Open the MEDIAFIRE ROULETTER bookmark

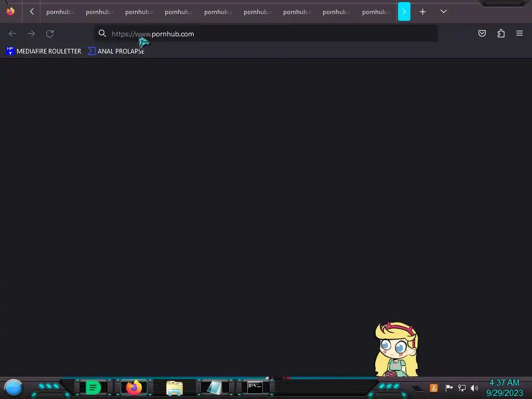coord(44,51)
